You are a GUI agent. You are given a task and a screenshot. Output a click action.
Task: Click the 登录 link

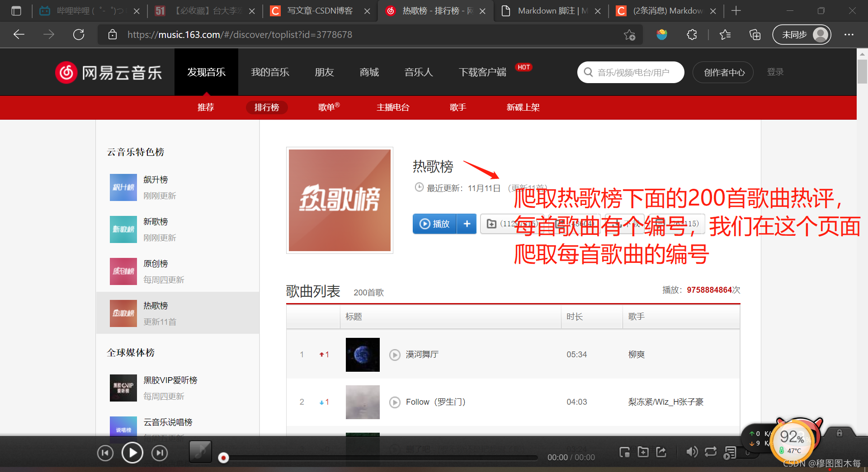[x=775, y=72]
